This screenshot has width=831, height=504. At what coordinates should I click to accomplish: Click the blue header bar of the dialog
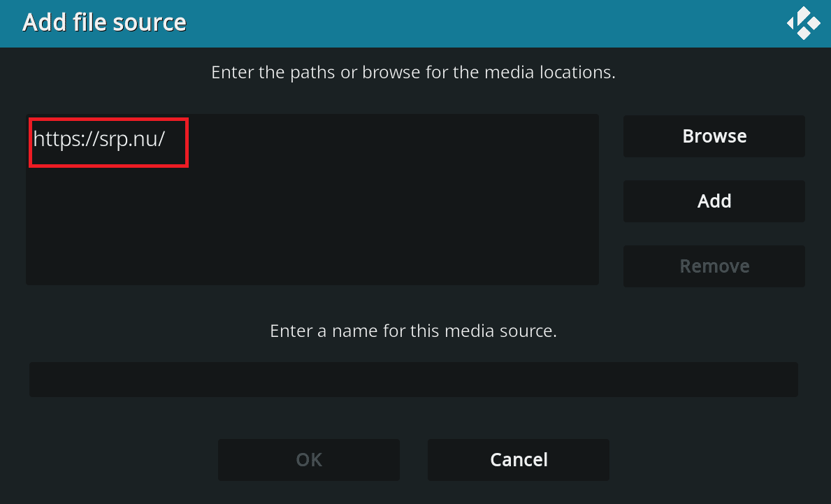coord(454,23)
